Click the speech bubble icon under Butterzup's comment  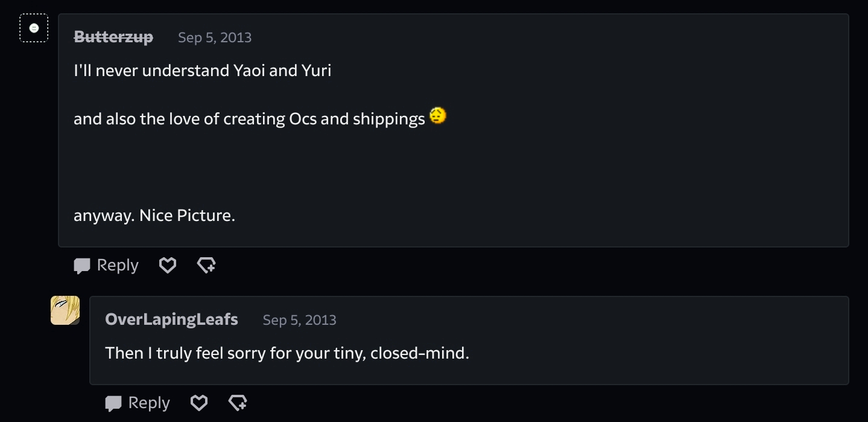click(82, 266)
